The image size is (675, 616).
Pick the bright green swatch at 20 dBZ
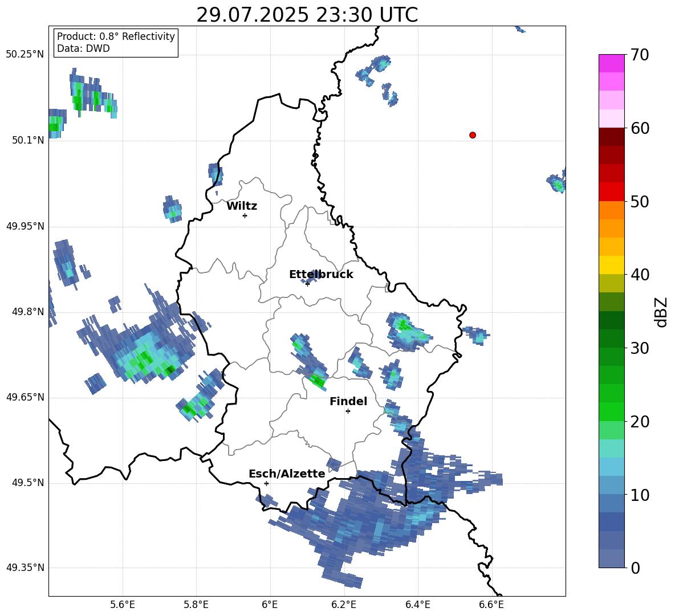(x=611, y=412)
